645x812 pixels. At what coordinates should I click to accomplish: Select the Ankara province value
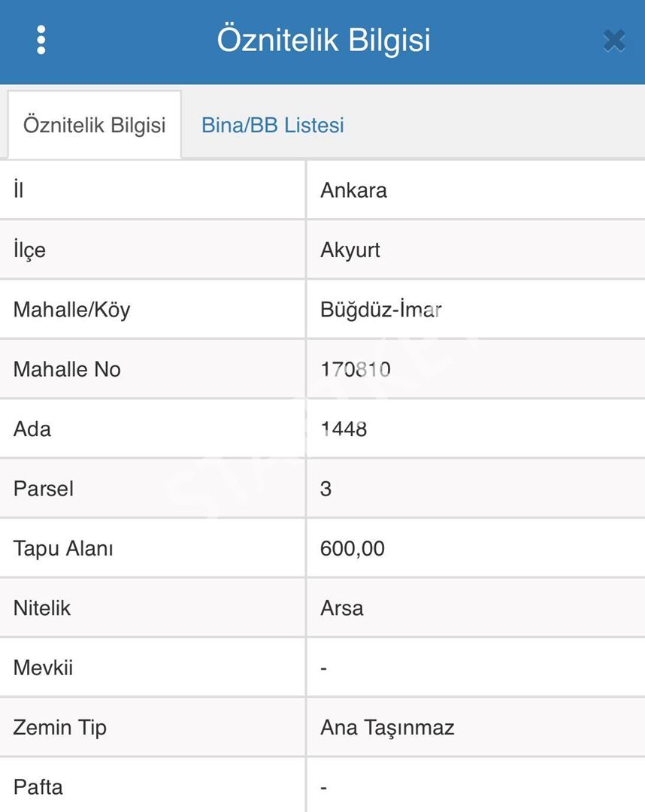click(x=353, y=189)
